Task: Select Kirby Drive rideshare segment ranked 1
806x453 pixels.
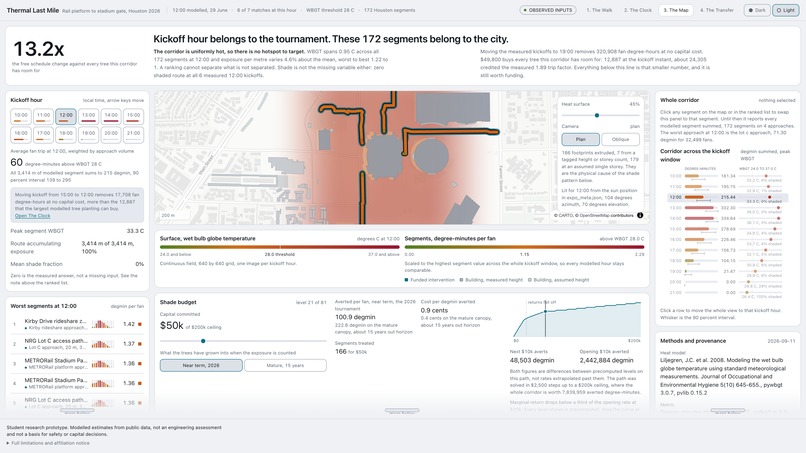Action: coord(77,324)
